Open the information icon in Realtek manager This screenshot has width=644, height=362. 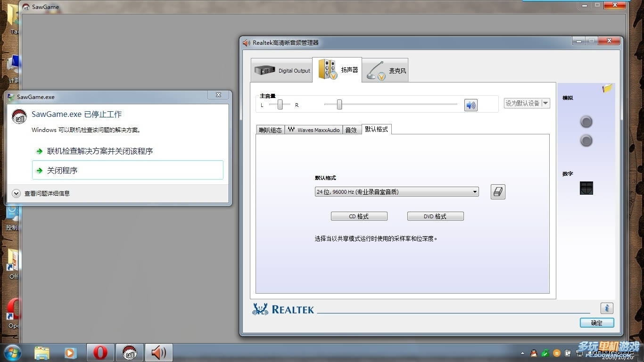[607, 308]
